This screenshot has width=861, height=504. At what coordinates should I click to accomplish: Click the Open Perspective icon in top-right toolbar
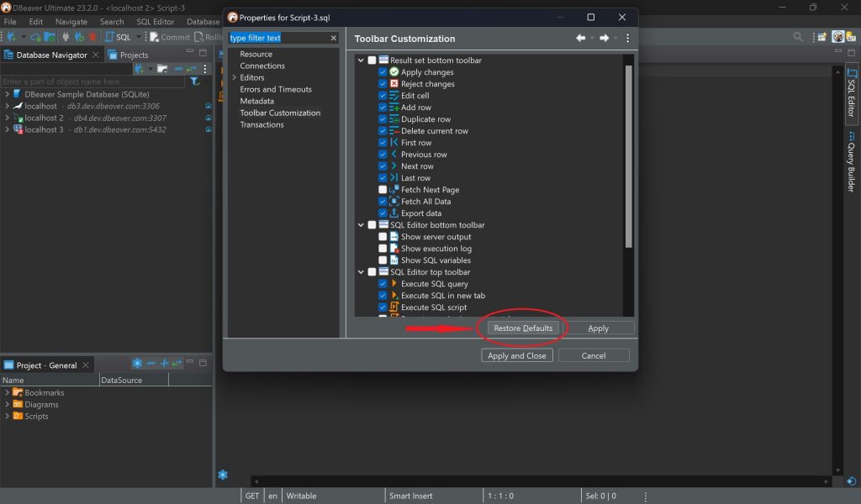tap(822, 37)
